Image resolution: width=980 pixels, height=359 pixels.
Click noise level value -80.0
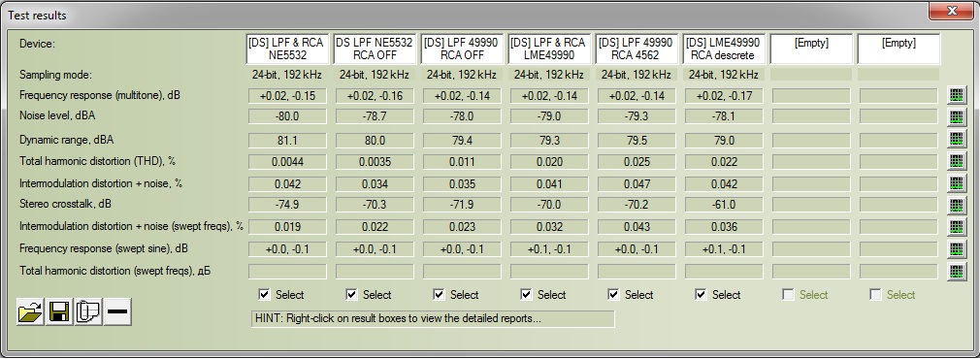tap(287, 117)
